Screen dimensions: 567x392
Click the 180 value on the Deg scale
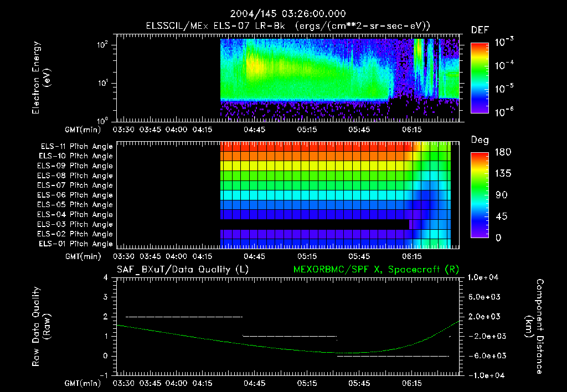(x=503, y=152)
